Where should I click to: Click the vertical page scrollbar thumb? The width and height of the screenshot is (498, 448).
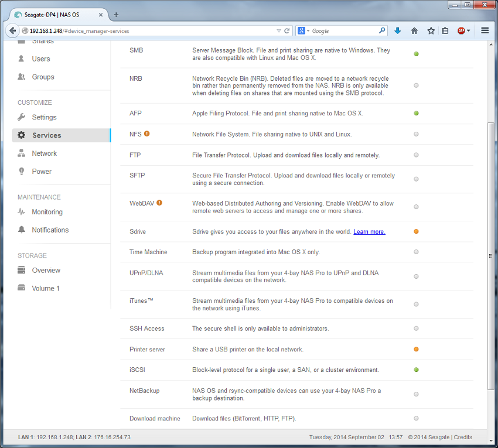[x=491, y=256]
